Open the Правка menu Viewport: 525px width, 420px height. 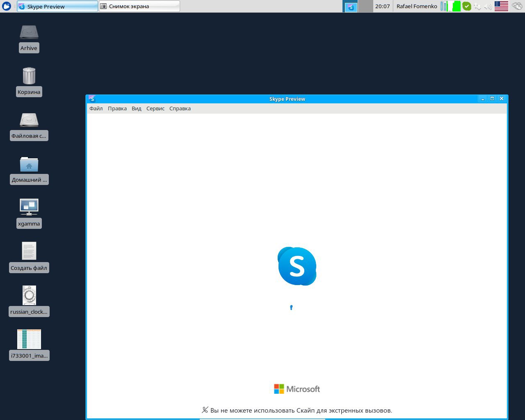[117, 109]
